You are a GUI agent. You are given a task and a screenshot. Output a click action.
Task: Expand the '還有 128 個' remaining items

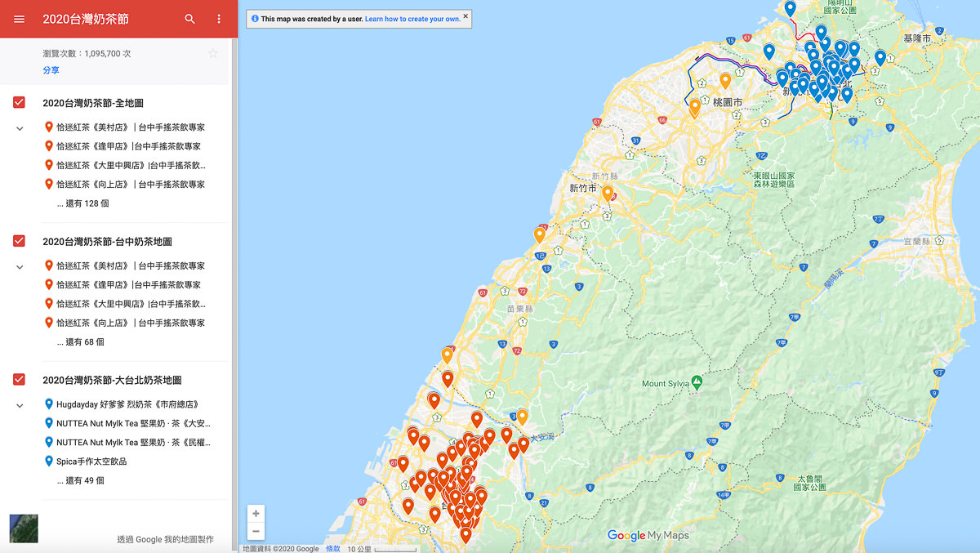pyautogui.click(x=82, y=203)
